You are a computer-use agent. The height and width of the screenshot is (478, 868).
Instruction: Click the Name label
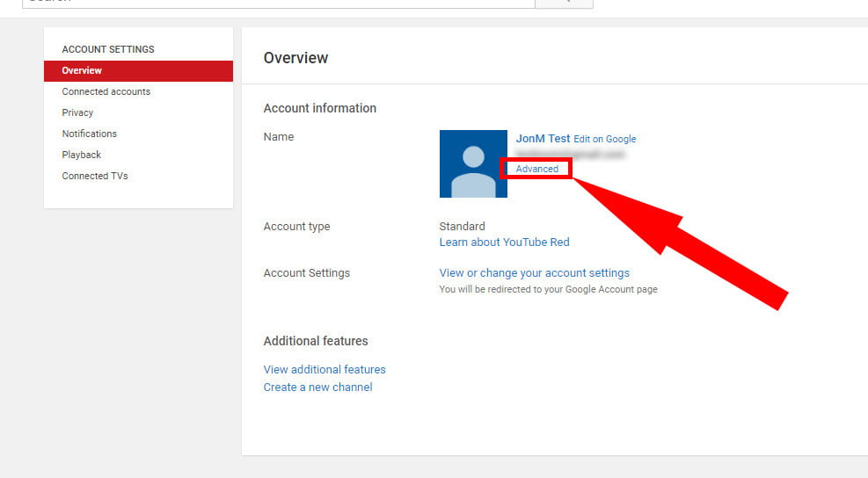point(279,137)
